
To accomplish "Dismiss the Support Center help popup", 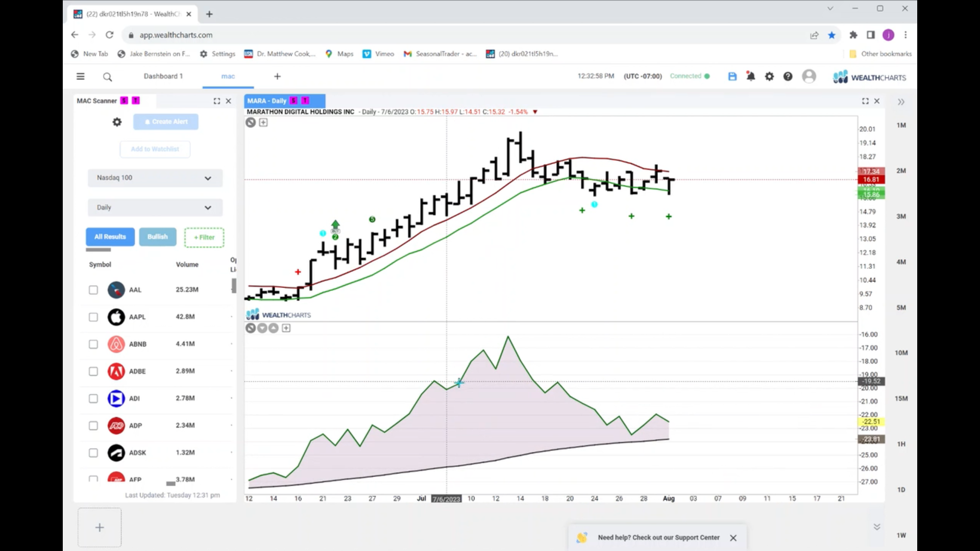I will pos(733,538).
